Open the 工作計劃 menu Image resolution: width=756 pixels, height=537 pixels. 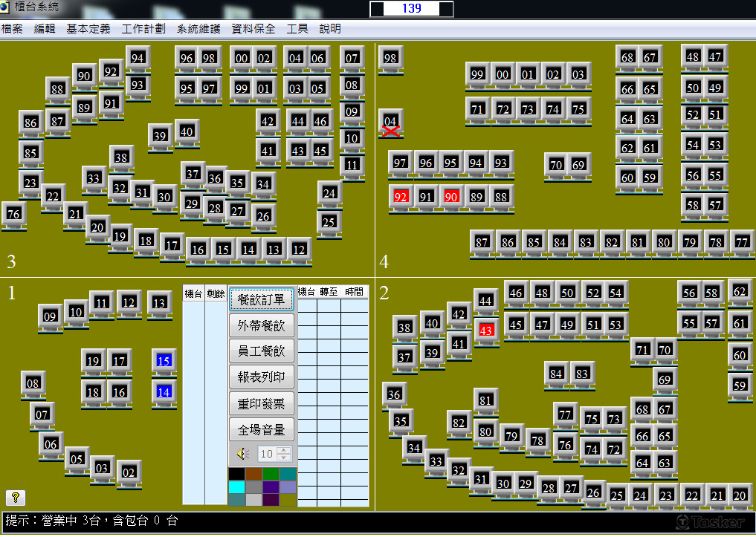[143, 29]
